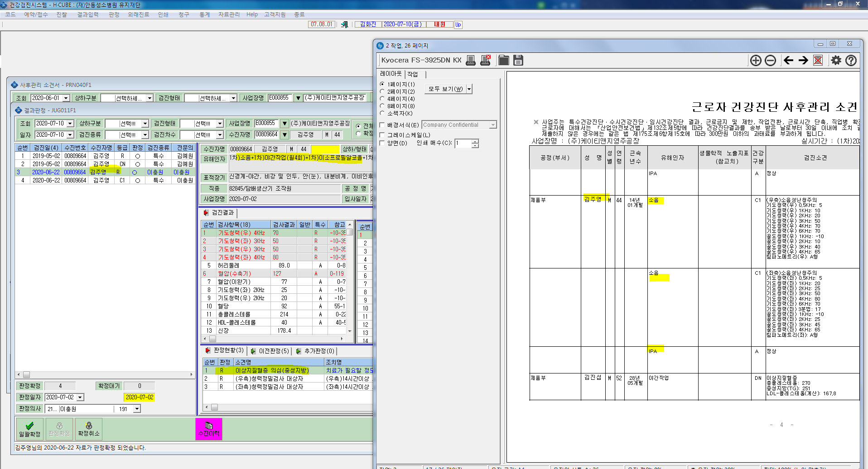Click the delete page icon with red X
The width and height of the screenshot is (868, 469).
point(818,60)
